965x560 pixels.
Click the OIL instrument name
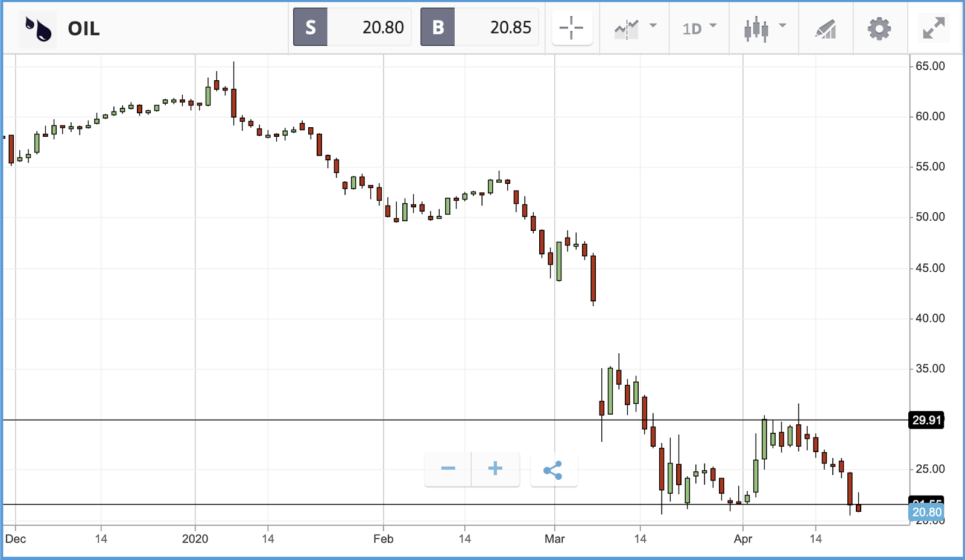point(84,29)
